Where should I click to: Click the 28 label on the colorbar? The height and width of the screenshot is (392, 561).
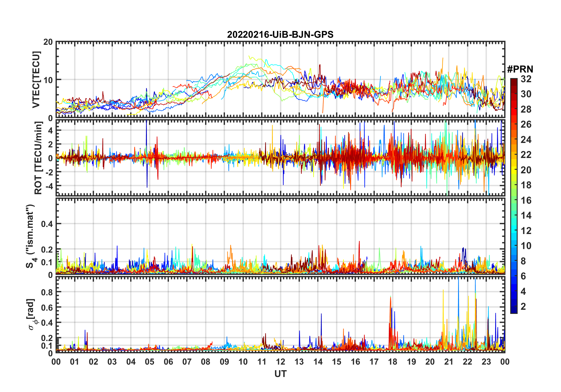coord(526,109)
